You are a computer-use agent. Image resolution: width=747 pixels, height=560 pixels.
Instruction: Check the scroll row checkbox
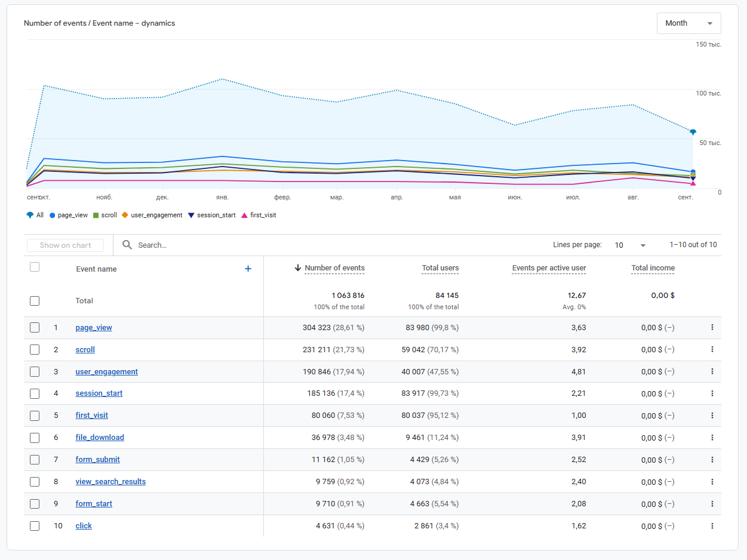[35, 349]
